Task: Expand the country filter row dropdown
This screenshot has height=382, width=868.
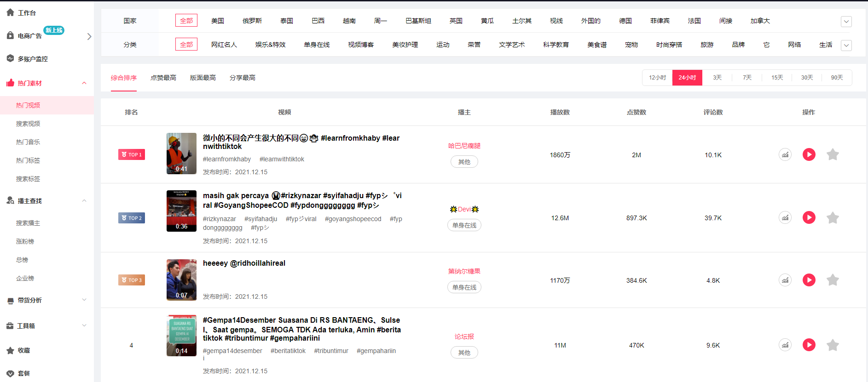Action: click(x=846, y=22)
